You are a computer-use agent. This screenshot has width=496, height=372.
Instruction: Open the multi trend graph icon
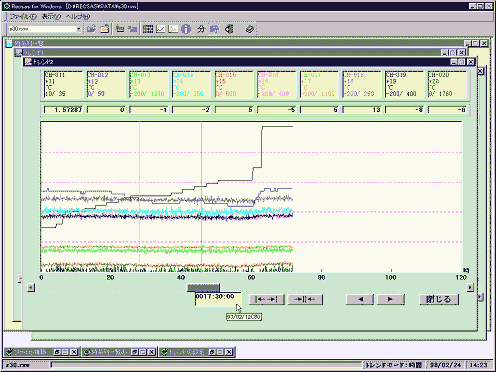tap(173, 29)
